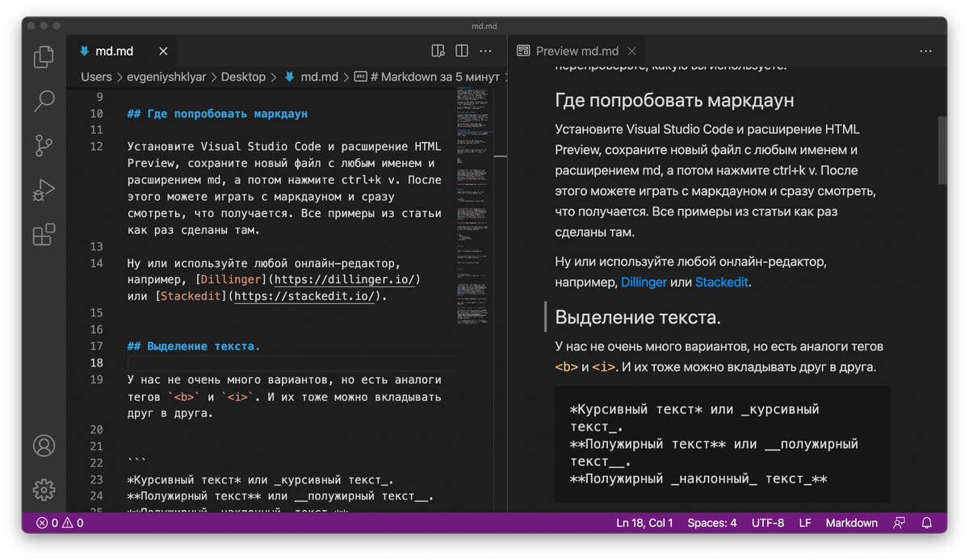Change indentation via Spaces: 4

712,523
